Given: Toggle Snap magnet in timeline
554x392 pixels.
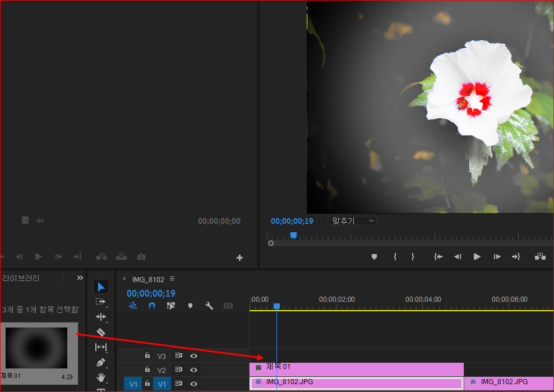Looking at the screenshot, I should click(152, 306).
